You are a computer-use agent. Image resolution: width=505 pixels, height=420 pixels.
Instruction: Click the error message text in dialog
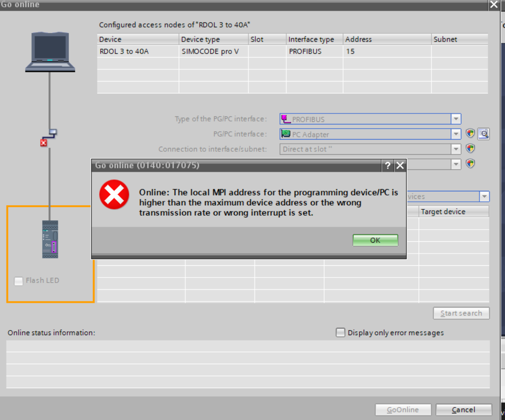pyautogui.click(x=268, y=203)
